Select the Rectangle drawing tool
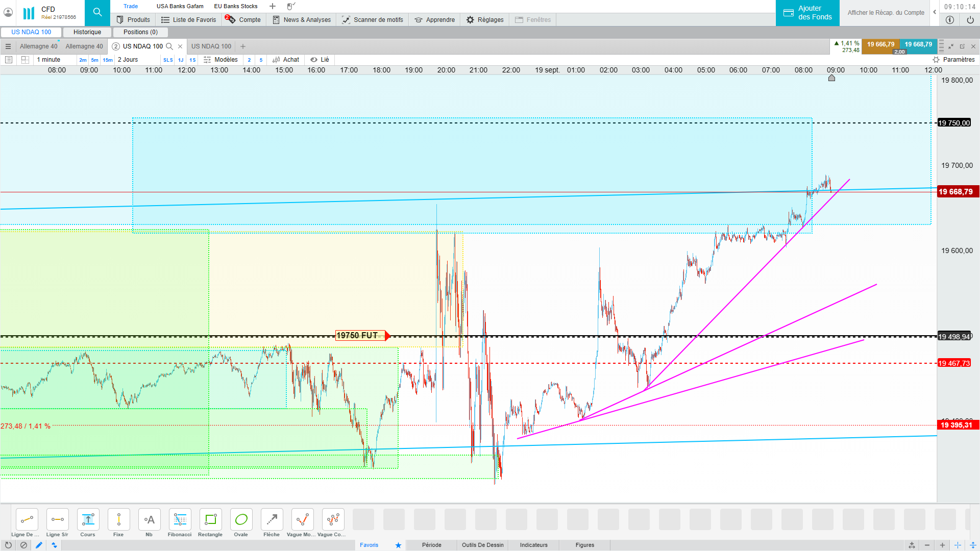The image size is (980, 551). (x=210, y=520)
